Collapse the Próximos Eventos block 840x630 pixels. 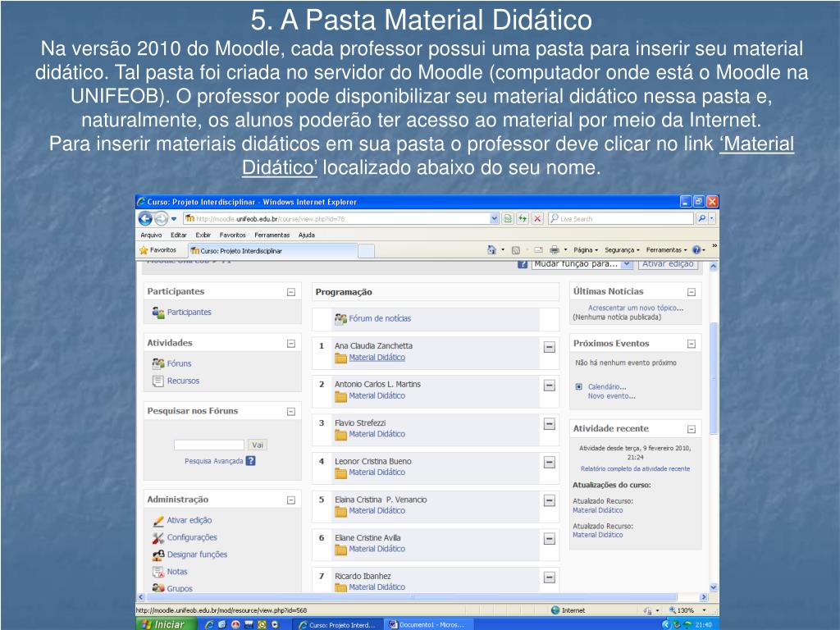[x=692, y=344]
